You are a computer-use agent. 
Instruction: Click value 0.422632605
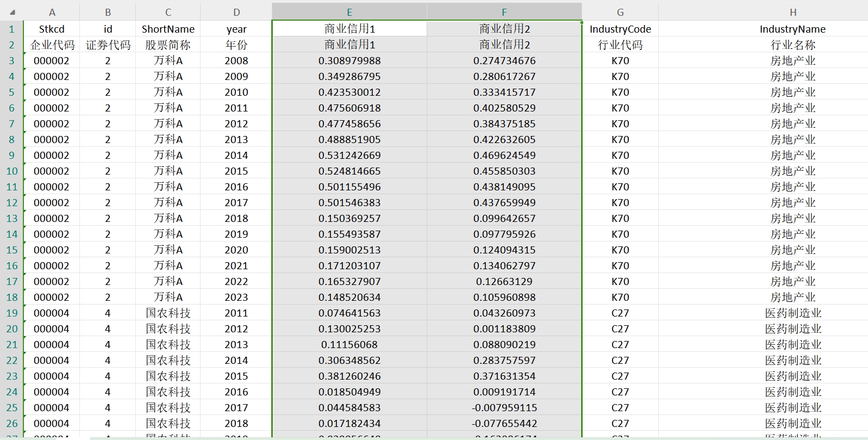504,139
